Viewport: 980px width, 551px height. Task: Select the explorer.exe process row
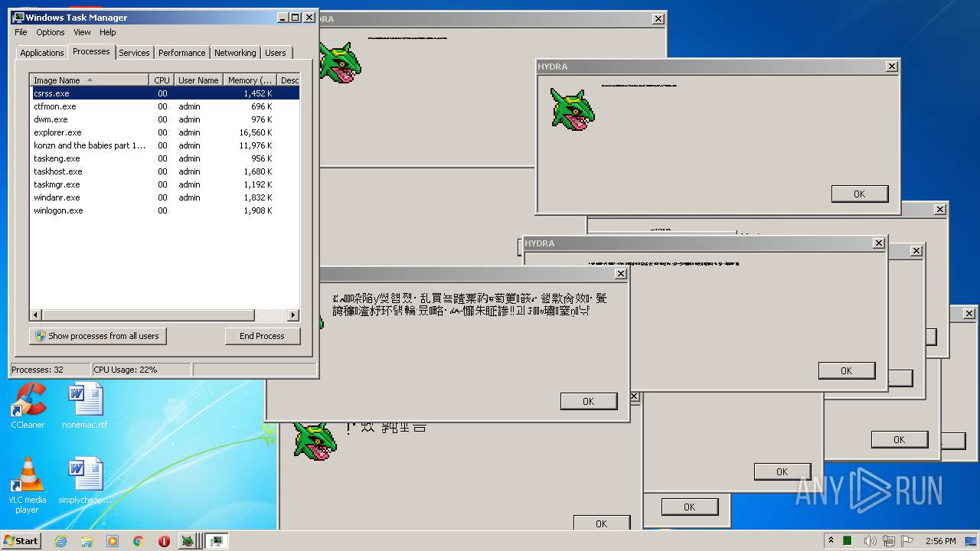(x=165, y=132)
